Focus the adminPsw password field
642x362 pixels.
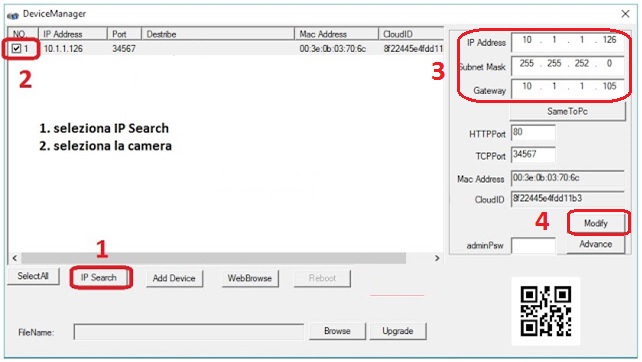[x=533, y=246]
